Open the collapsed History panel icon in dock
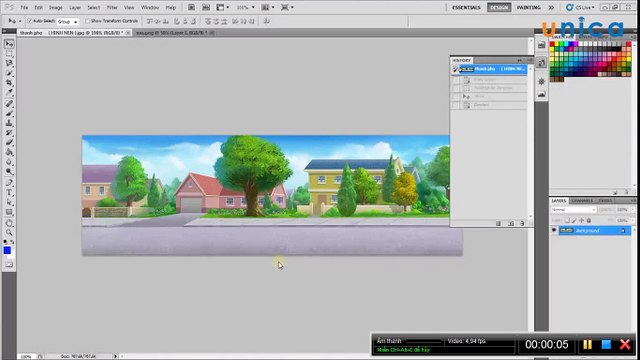Screen dimensions: 640x360 pyautogui.click(x=542, y=63)
